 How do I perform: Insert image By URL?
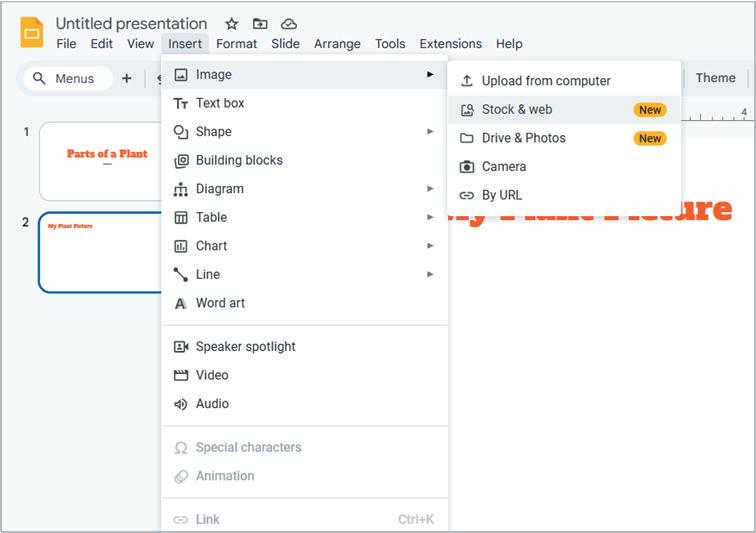pyautogui.click(x=501, y=195)
